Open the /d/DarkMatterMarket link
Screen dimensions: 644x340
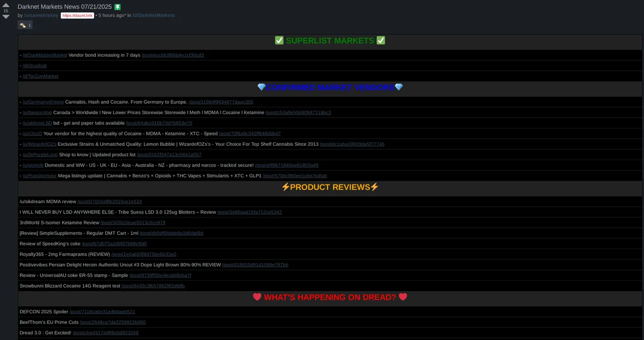click(x=44, y=55)
